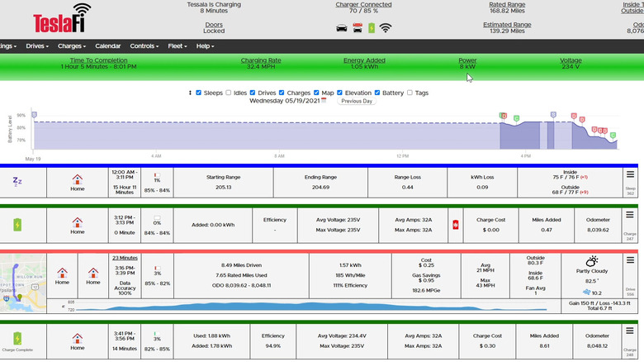This screenshot has height=362, width=644.
Task: Click the Previous Day button
Action: point(357,101)
